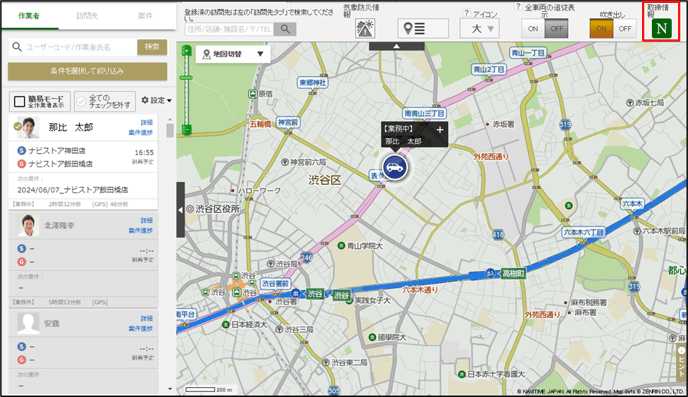
Task: Turn vehicle tracking ON
Action: point(533,29)
